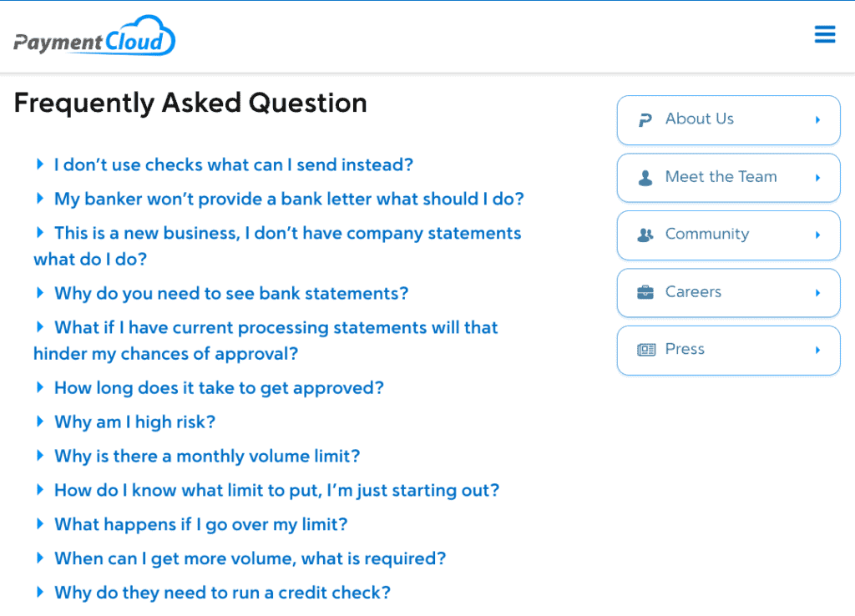Click the "Frequently Asked Question" heading
This screenshot has height=616, width=855.
click(x=190, y=103)
